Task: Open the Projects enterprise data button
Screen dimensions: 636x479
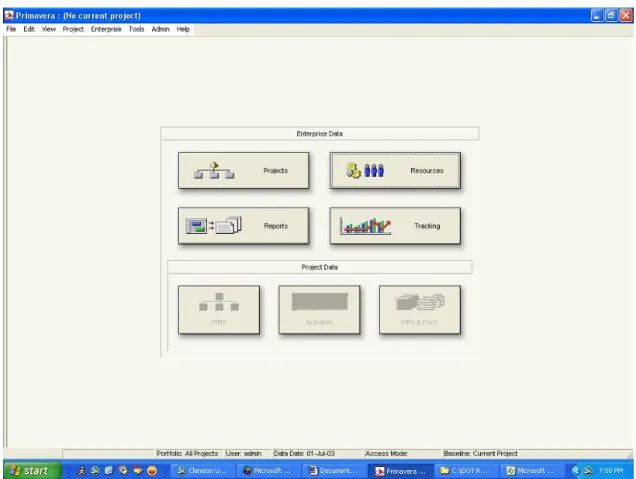Action: click(243, 170)
